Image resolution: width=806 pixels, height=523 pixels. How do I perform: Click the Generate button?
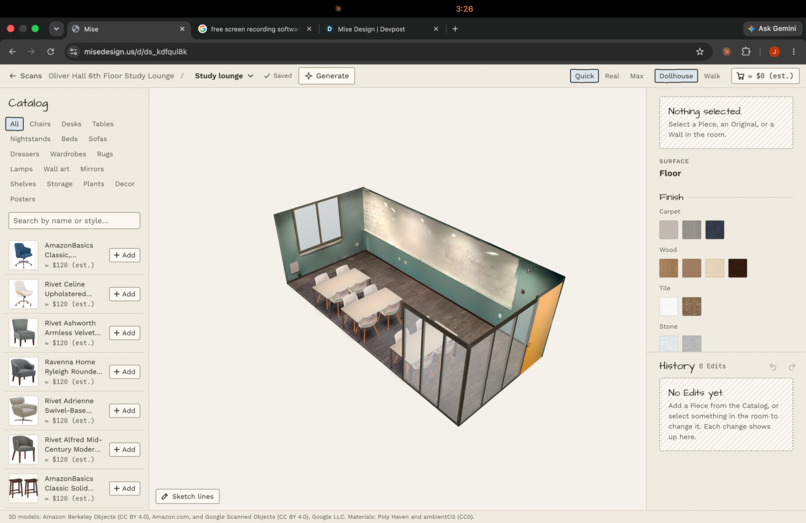[x=327, y=76]
